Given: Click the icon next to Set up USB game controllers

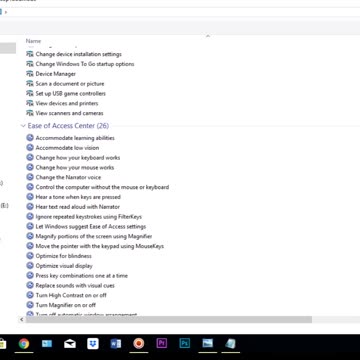Looking at the screenshot, I should (x=30, y=93).
